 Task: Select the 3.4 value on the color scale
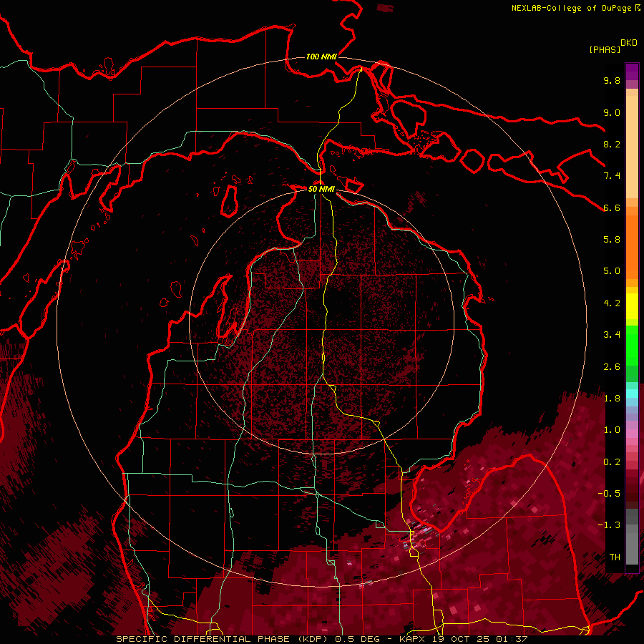coord(612,335)
